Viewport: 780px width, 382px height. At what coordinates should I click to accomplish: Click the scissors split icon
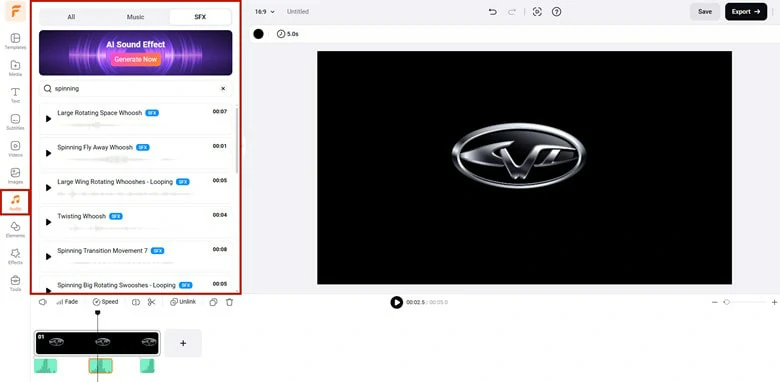(x=152, y=302)
